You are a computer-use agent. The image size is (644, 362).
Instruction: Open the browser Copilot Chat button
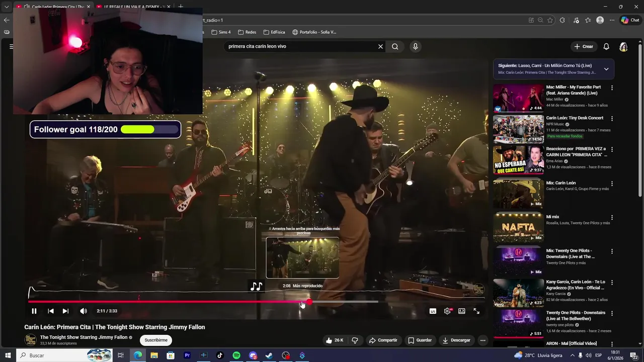[x=630, y=20]
